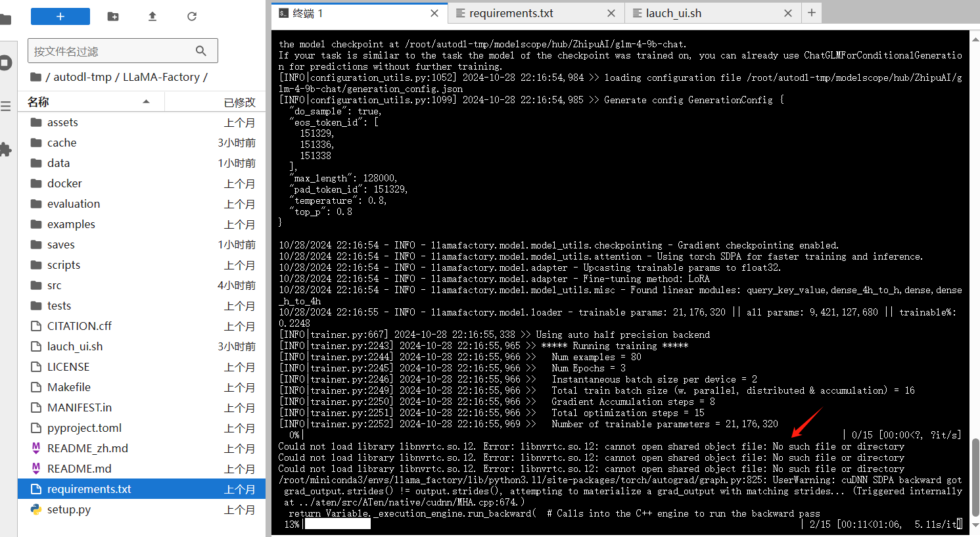Open the running terminals sidebar icon
This screenshot has height=537, width=980.
point(5,63)
